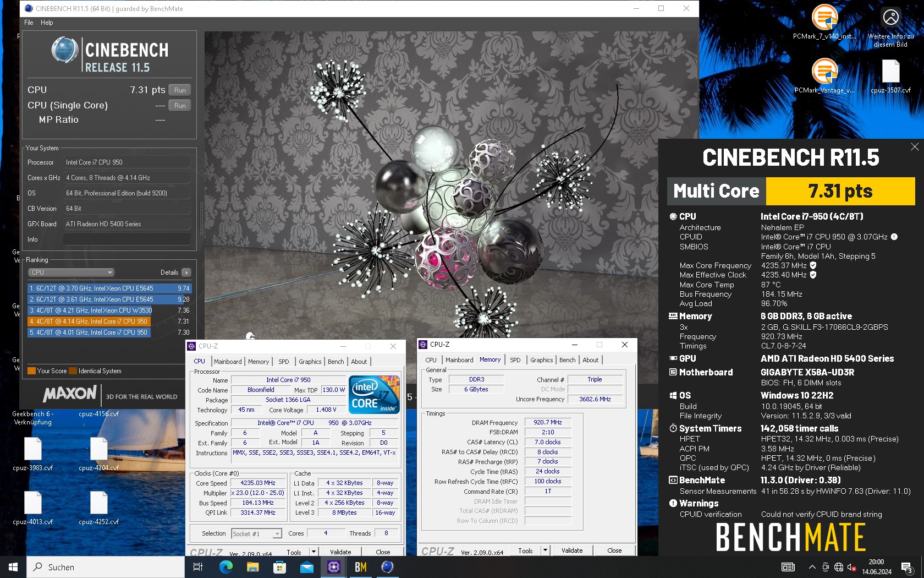Click the MAXON logo in Cinebench

pyautogui.click(x=70, y=394)
